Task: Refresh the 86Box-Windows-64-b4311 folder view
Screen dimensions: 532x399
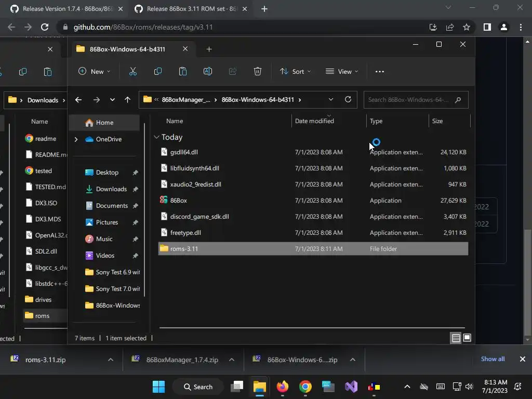Action: point(348,99)
